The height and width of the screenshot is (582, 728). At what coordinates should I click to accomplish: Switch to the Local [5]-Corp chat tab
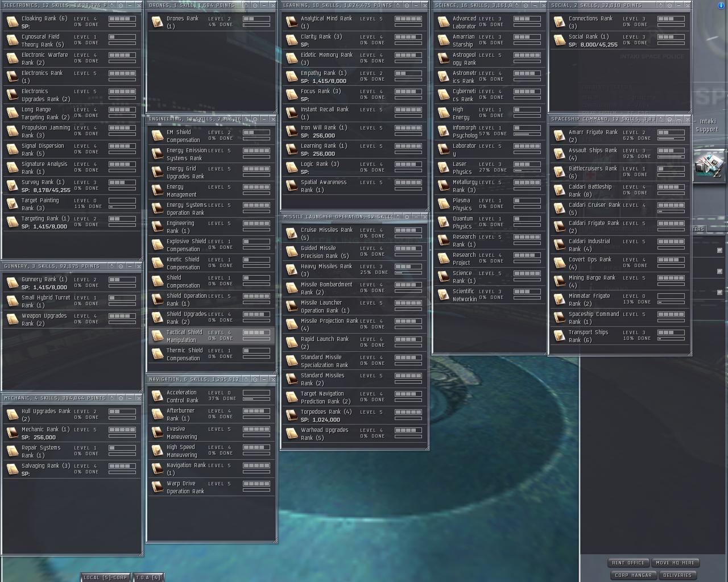(105, 577)
